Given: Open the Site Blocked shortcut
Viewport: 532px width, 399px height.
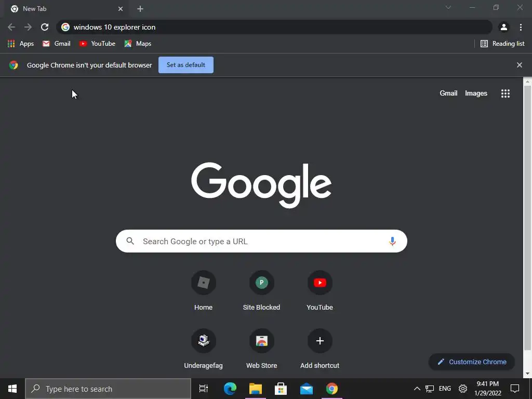Looking at the screenshot, I should click(262, 291).
